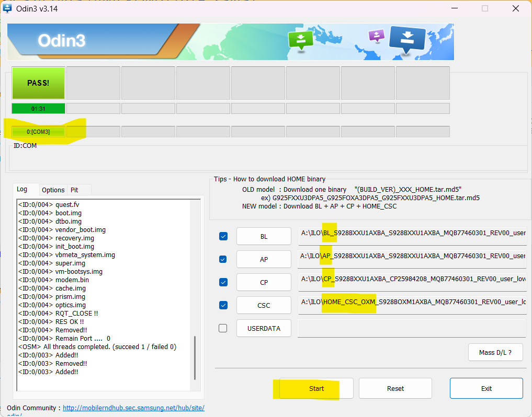This screenshot has height=417, width=532.
Task: Enable the USERDATA checkbox
Action: (223, 328)
